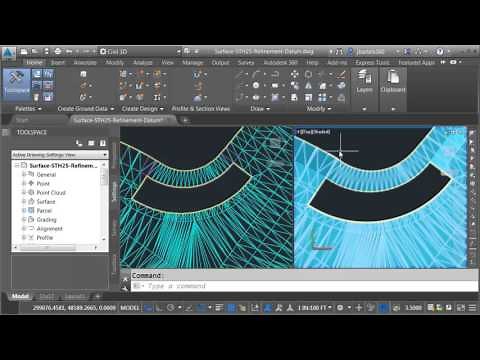Select the Scale tool in Modify panel
This screenshot has width=480, height=360.
point(309,97)
